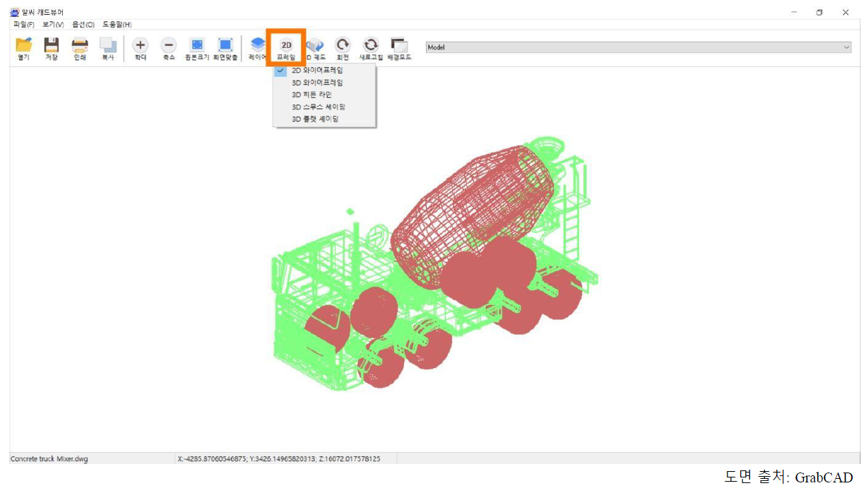The width and height of the screenshot is (868, 493).
Task: Click the 복사 (Copy) toolbar icon
Action: 108,45
